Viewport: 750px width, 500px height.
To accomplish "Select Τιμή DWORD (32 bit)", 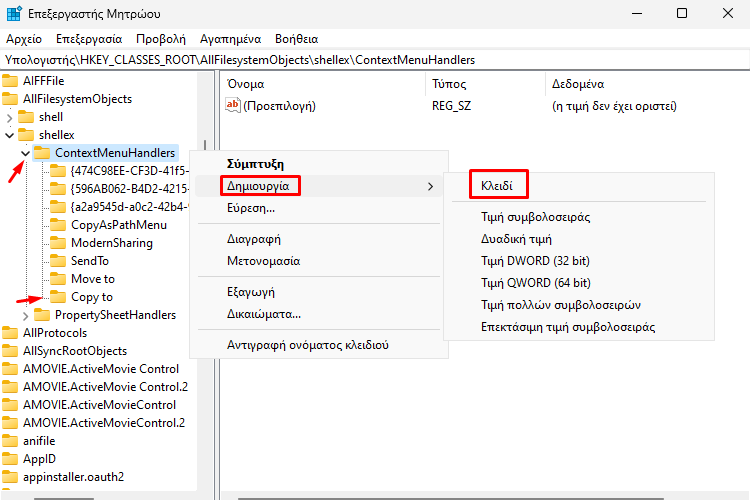I will (579, 261).
